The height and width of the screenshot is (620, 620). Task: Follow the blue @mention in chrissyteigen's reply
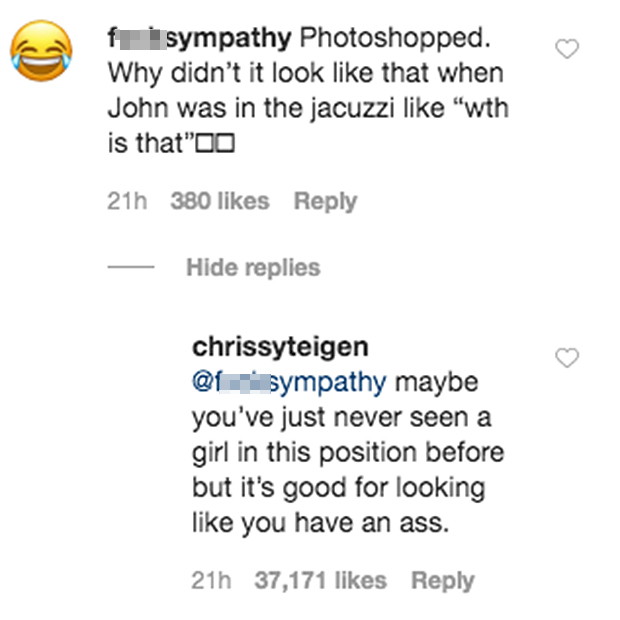coord(290,383)
